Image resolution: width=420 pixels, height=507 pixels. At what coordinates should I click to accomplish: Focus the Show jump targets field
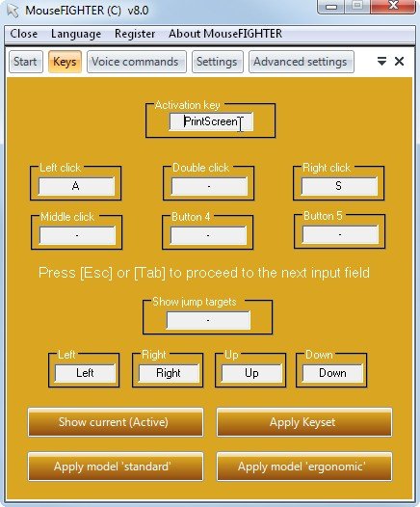[208, 320]
